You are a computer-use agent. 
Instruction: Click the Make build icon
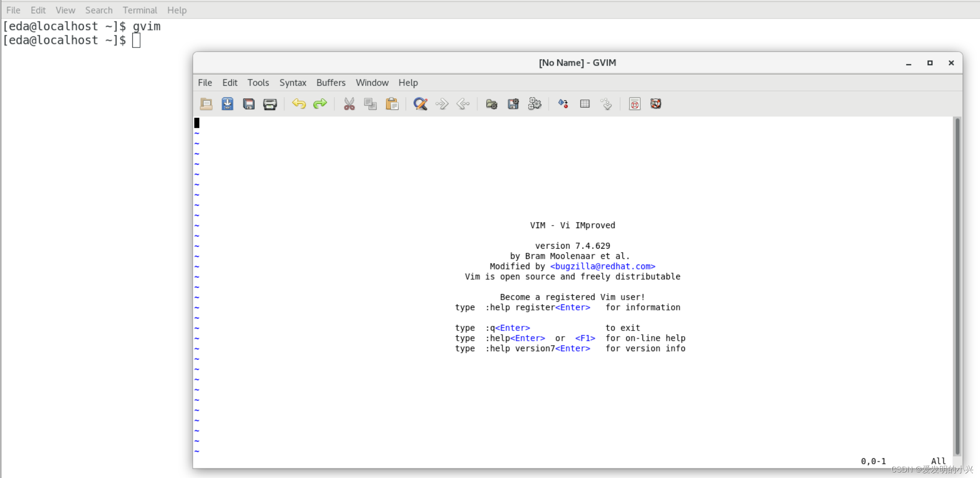point(563,104)
